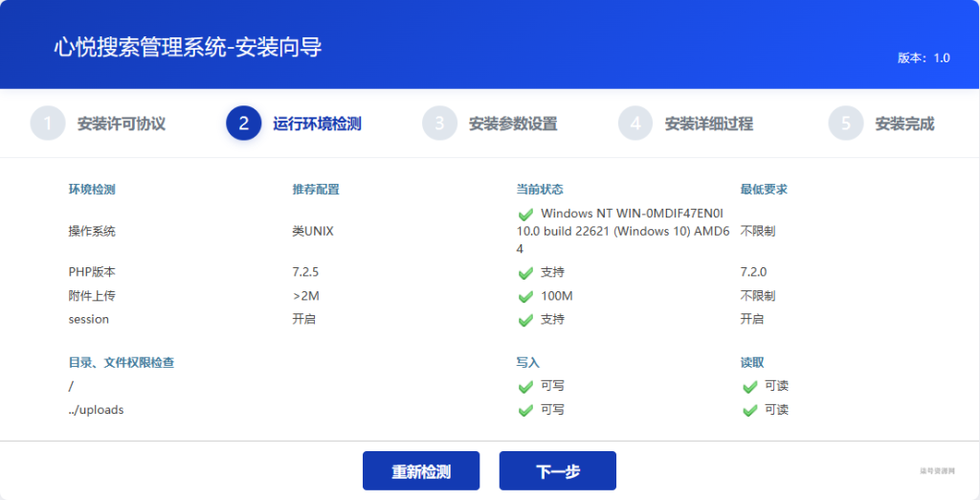Click the 目录、文件权限检查 heading
Screen dimensions: 980x500
[122, 362]
